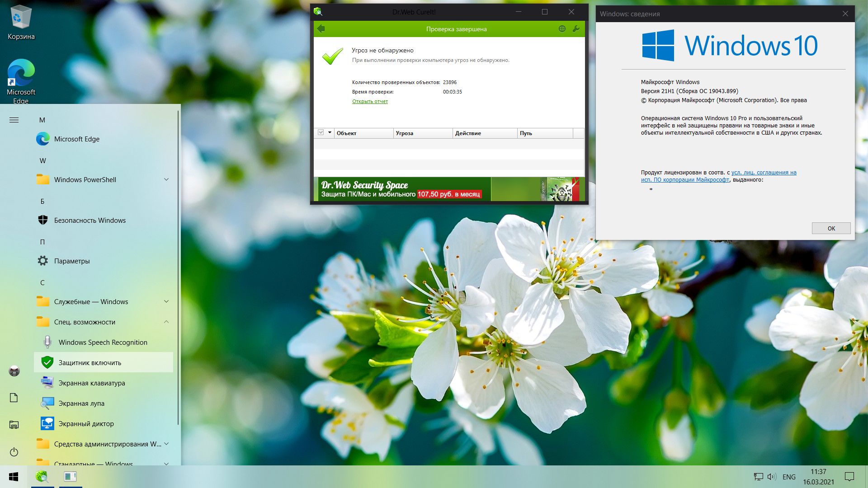Viewport: 868px width, 488px height.
Task: Open dropdown arrow next to table checkbox
Action: click(x=330, y=133)
